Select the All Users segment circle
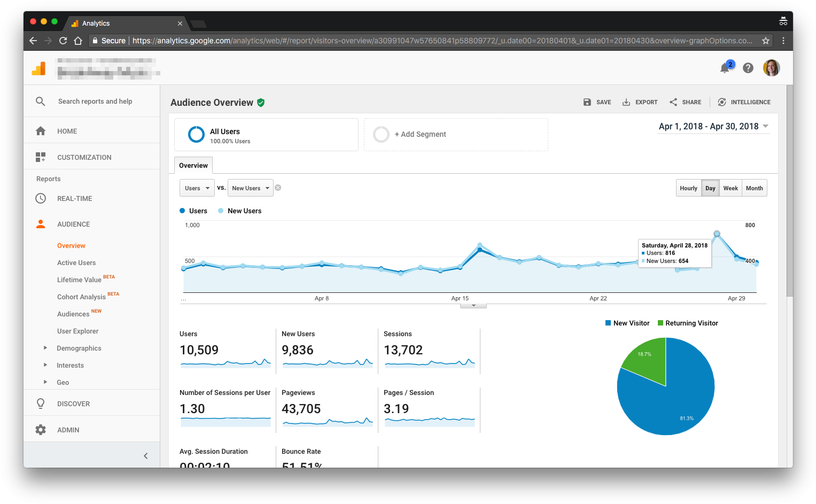Screen dimensions: 816x504 [197, 134]
